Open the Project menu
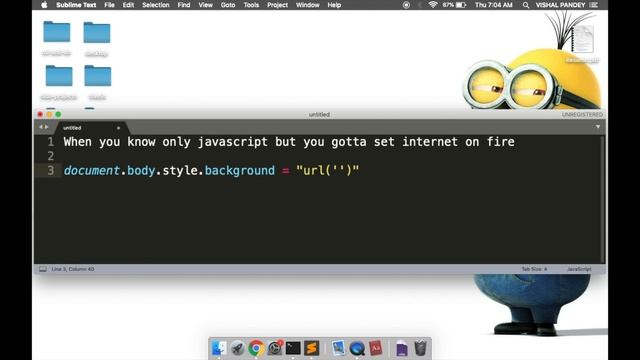Viewport: 640px width, 360px height. pyautogui.click(x=277, y=5)
